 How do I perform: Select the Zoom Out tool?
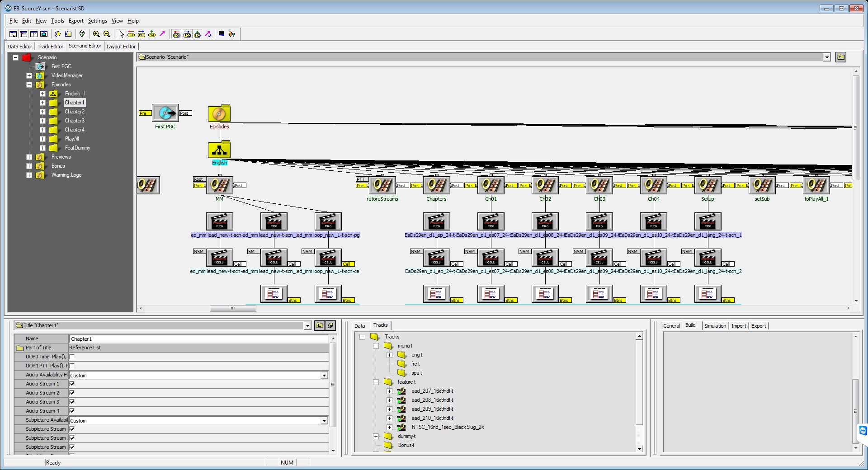[107, 34]
